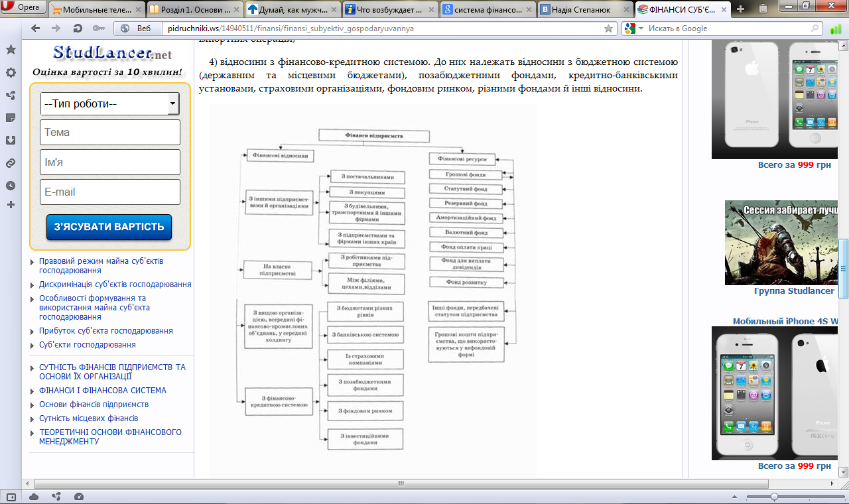The width and height of the screenshot is (849, 504).
Task: Click the vertical page scrollbar thumb
Action: pos(844,269)
